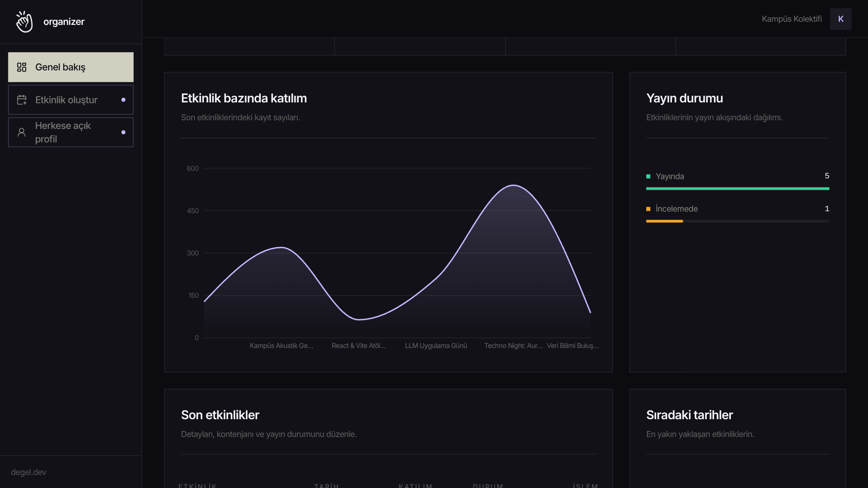Click the Kampüs Akustik Ge... axis label
Screen dimensions: 868x488
pos(281,346)
